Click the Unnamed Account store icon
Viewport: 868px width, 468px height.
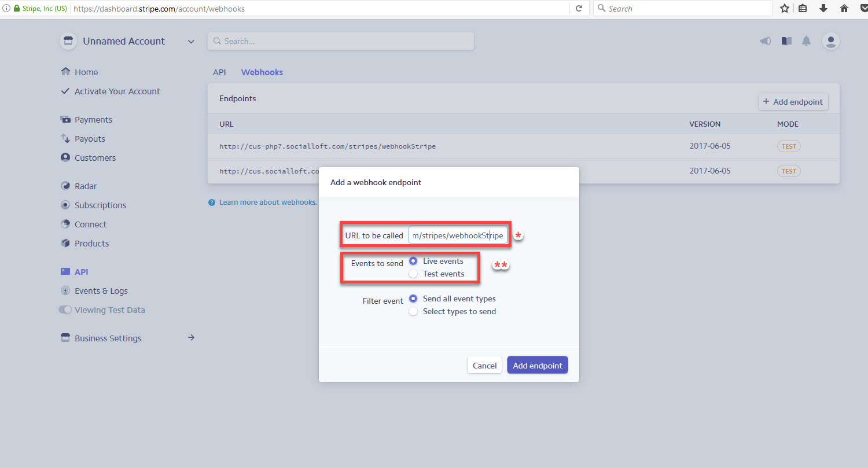pos(68,41)
